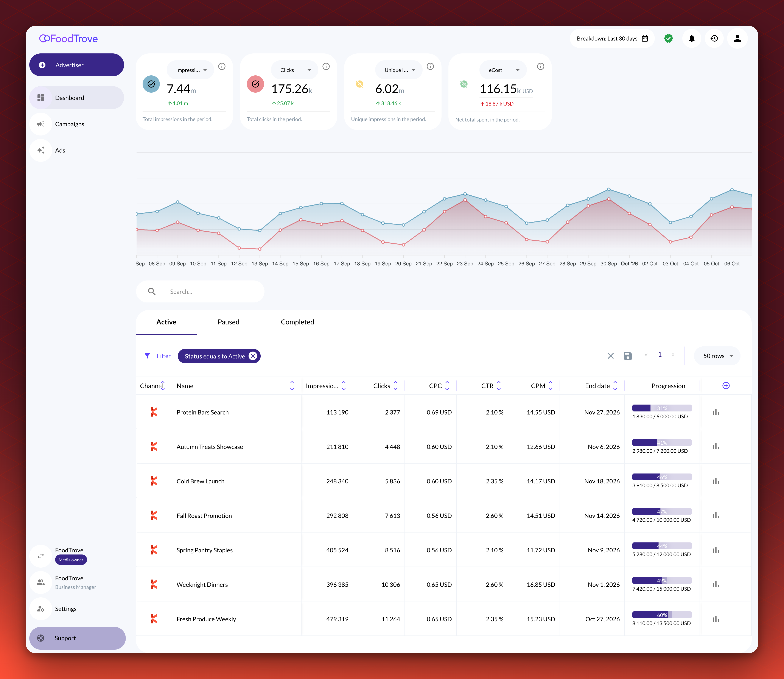Click the Weeknight Dinners progression bar
The image size is (784, 679).
[x=662, y=580]
